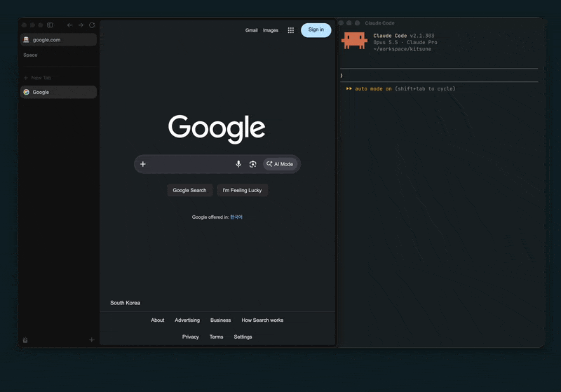Click the Google Search button

click(189, 190)
